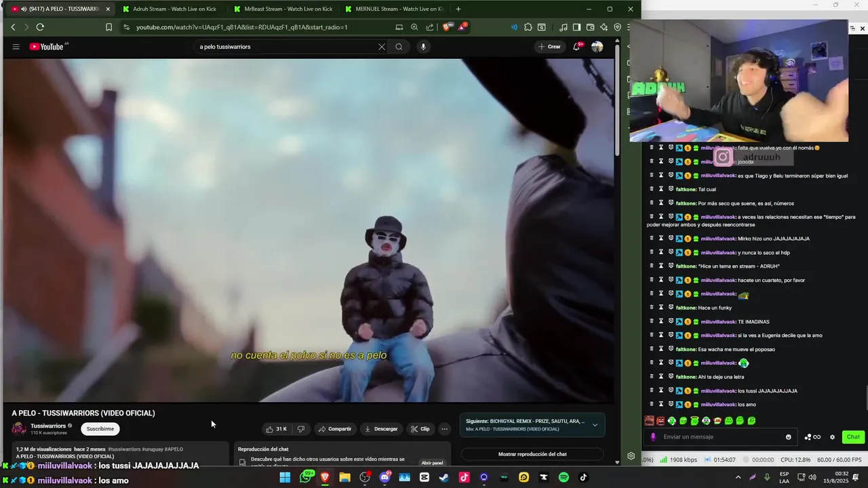This screenshot has width=868, height=488.
Task: Open File Explorer from the taskbar
Action: pos(344,477)
